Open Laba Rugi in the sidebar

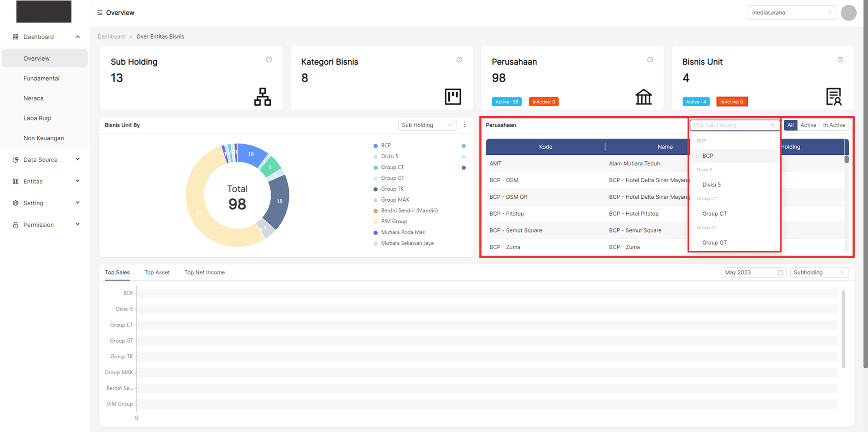pos(37,118)
